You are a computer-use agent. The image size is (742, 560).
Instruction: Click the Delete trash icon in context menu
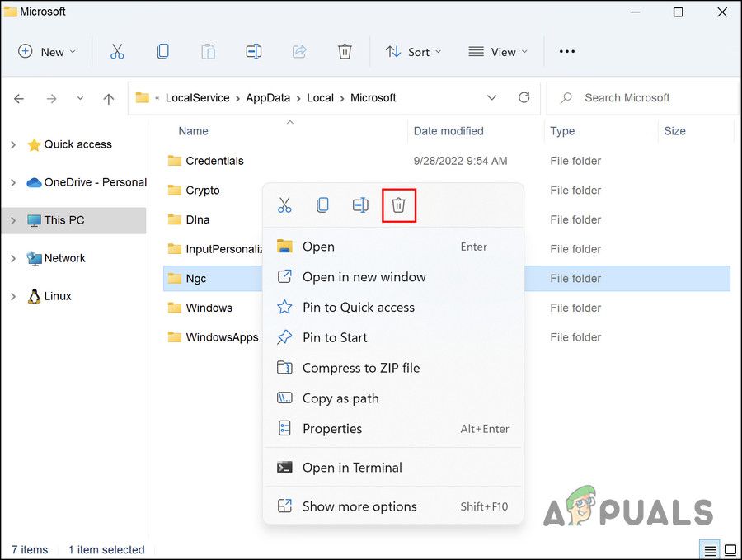[x=398, y=205]
